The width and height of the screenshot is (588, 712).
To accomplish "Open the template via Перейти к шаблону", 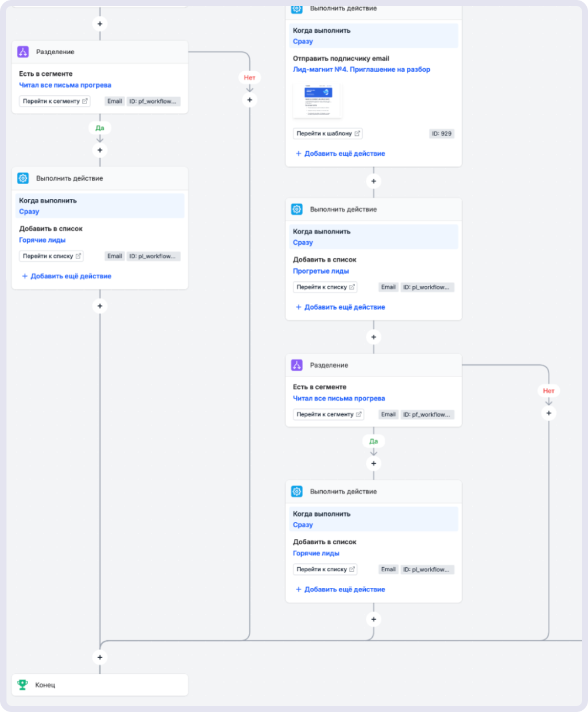I will (328, 134).
